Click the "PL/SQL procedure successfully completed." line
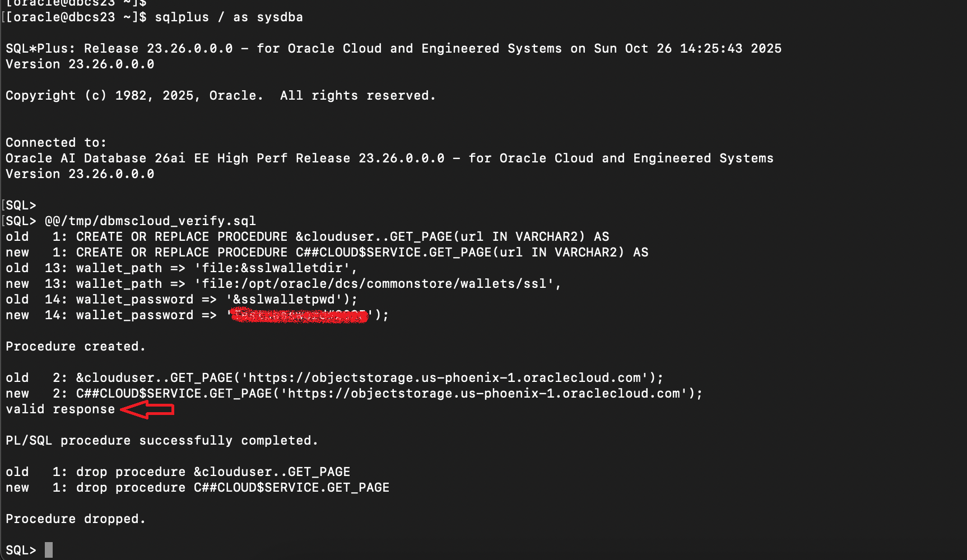The width and height of the screenshot is (967, 560). click(x=161, y=441)
